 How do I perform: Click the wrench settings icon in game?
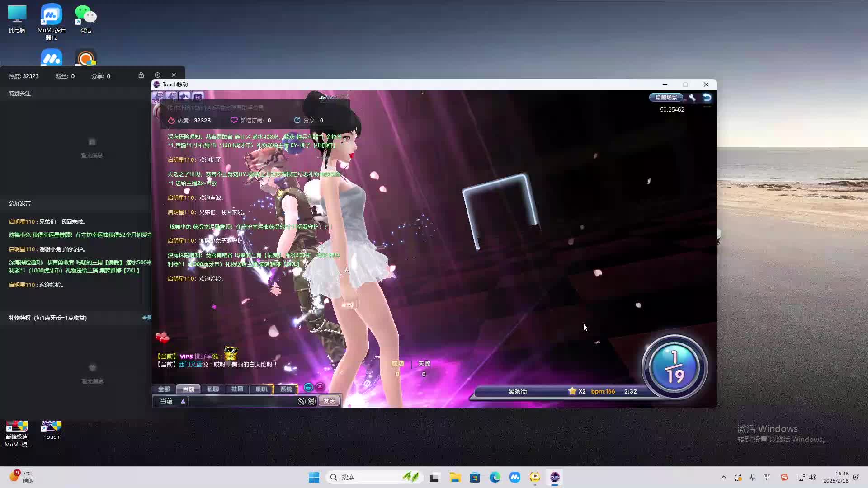[692, 98]
